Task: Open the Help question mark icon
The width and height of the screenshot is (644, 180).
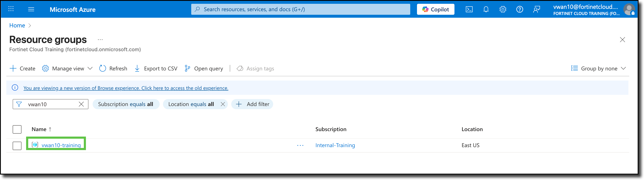Action: coord(520,9)
